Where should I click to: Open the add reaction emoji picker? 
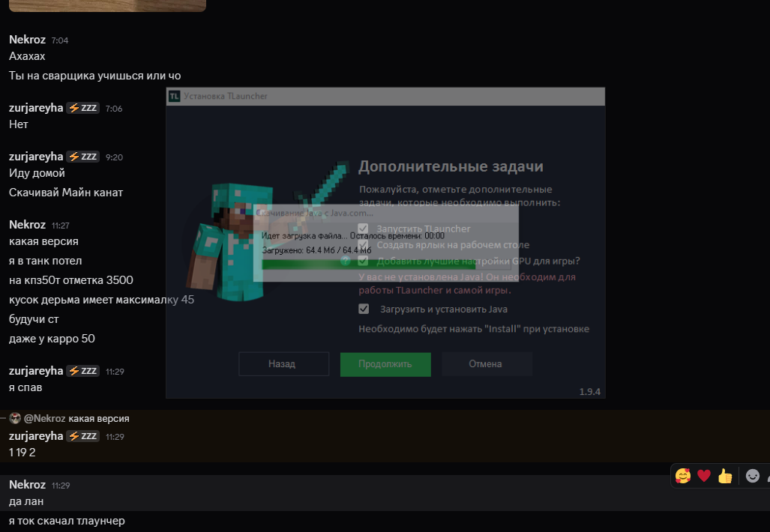752,476
